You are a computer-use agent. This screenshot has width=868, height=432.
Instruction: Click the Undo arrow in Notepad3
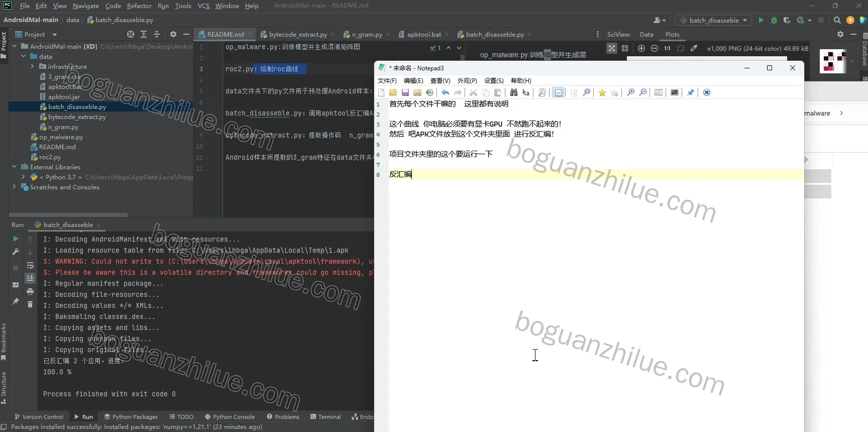click(446, 92)
